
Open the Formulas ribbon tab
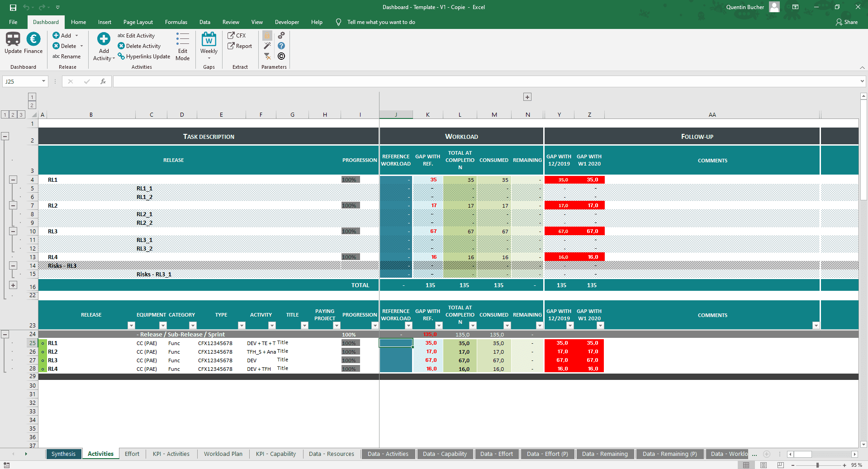[x=176, y=22]
